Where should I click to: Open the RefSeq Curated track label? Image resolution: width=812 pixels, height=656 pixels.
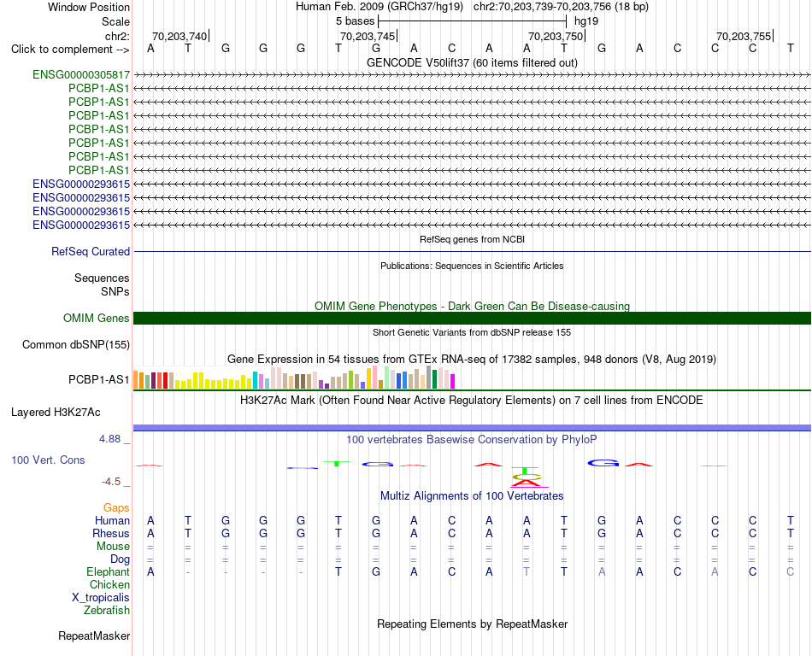(91, 251)
